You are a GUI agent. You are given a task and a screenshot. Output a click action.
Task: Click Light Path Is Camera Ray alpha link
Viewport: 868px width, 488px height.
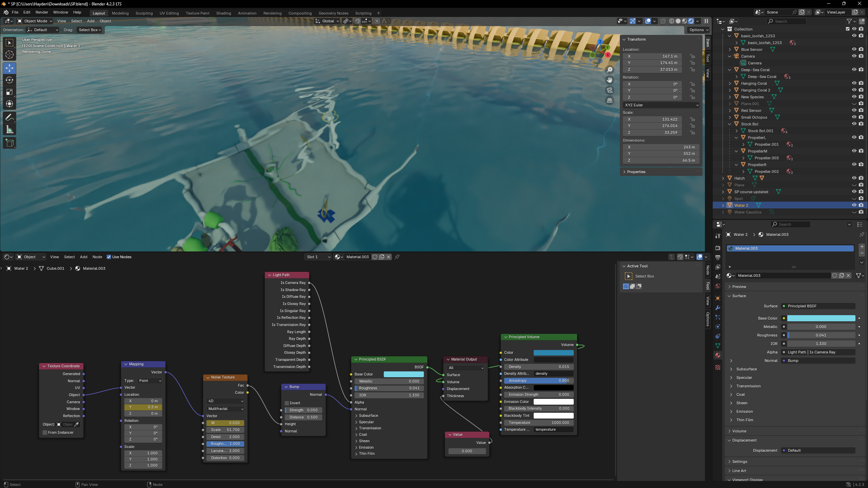(x=818, y=352)
